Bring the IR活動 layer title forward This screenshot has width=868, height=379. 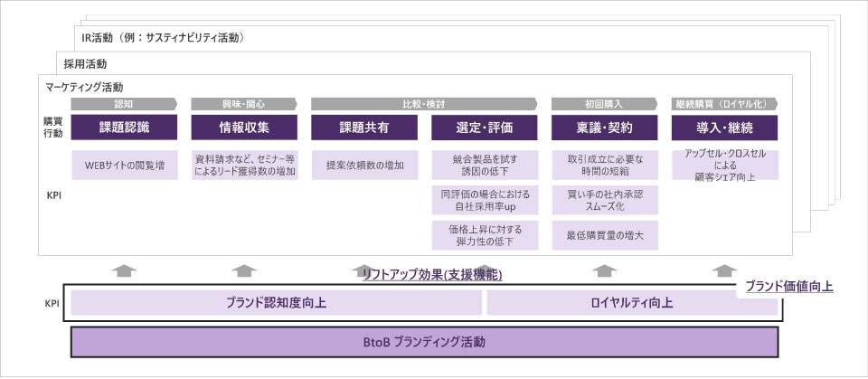(159, 38)
